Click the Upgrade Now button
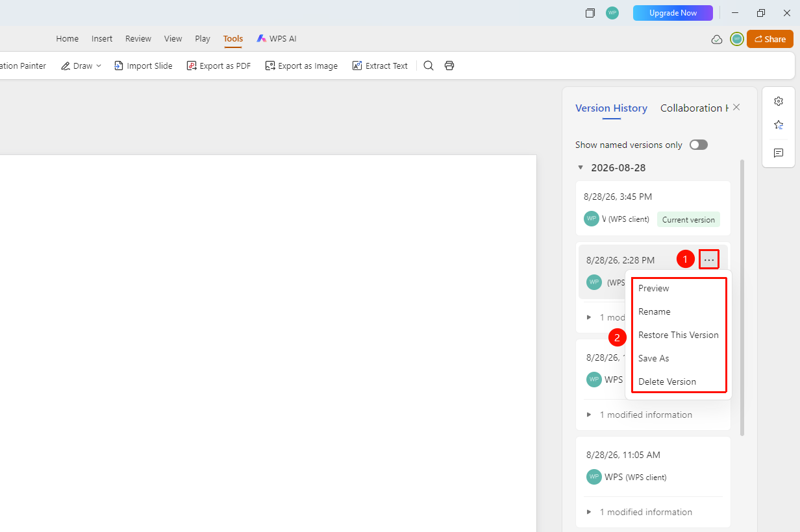Screen dimensions: 800x532 pos(673,13)
